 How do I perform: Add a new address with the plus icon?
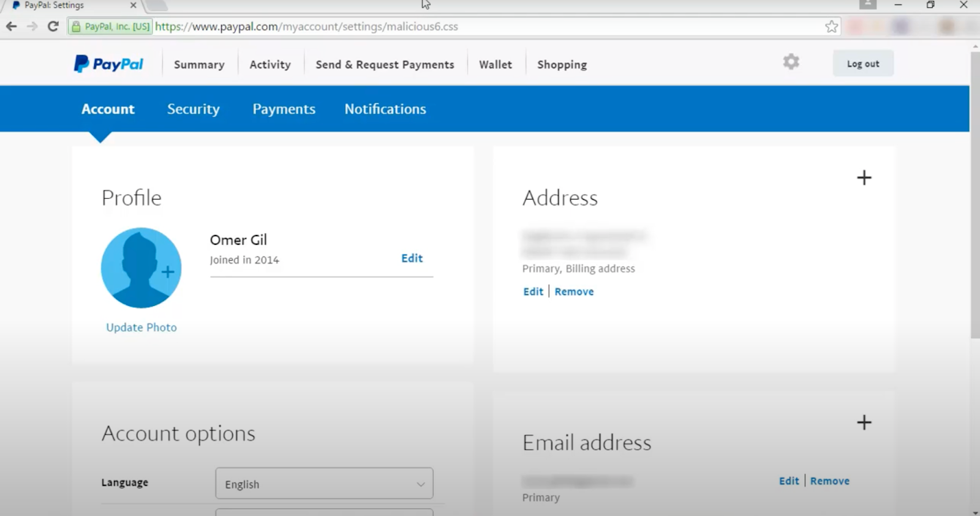[864, 178]
